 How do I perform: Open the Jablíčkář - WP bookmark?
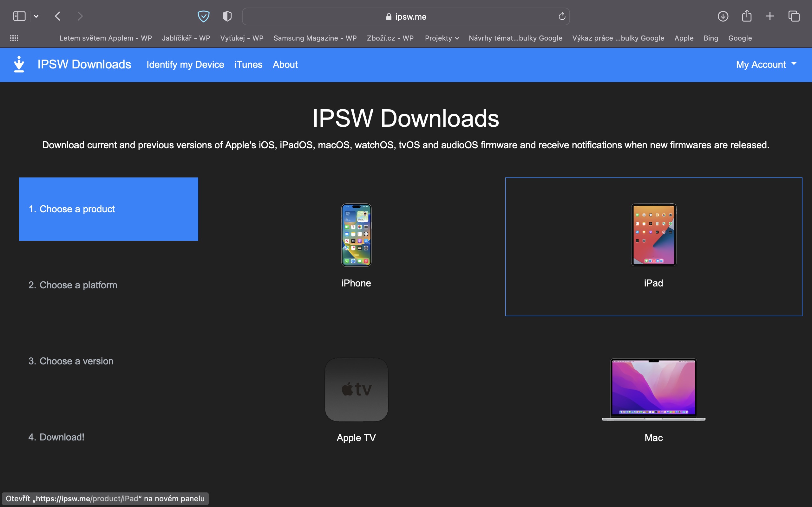tap(186, 38)
